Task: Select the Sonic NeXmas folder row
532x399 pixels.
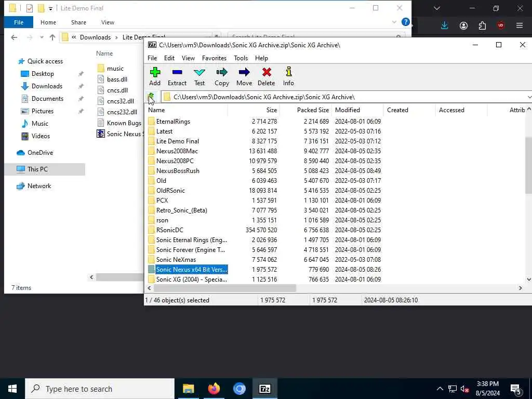Action: 264,260
